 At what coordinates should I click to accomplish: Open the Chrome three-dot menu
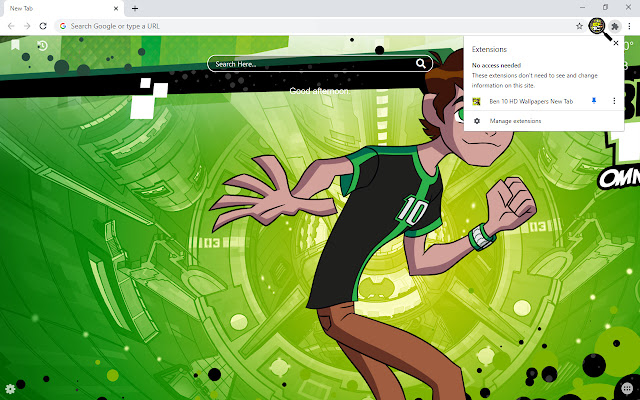[629, 26]
